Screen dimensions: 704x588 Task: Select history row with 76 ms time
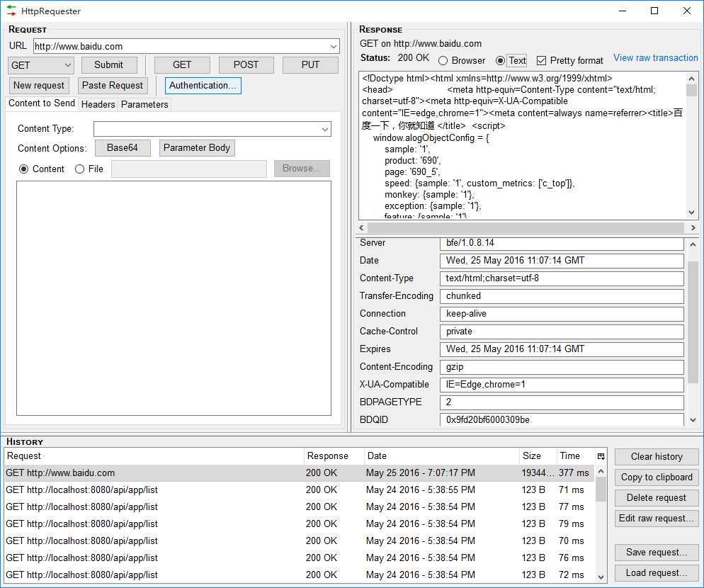pyautogui.click(x=300, y=558)
